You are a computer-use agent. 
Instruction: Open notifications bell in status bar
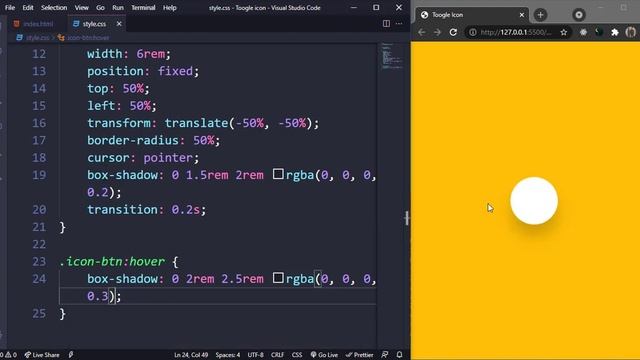399,355
